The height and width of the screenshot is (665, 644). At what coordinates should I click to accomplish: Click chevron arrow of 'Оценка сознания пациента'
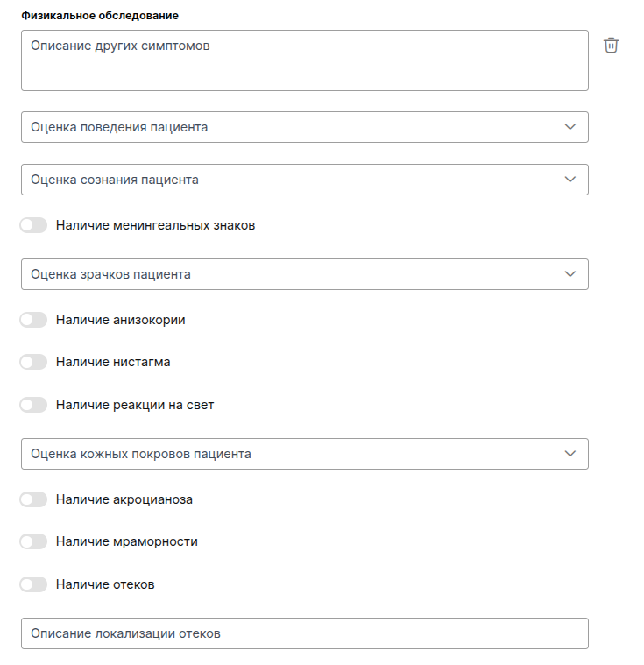(570, 180)
